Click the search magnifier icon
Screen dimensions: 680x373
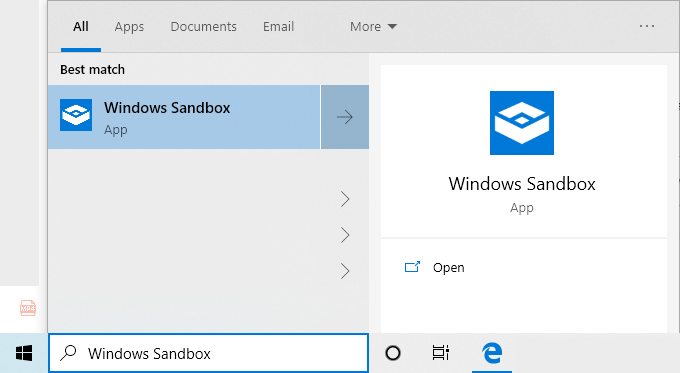click(69, 353)
